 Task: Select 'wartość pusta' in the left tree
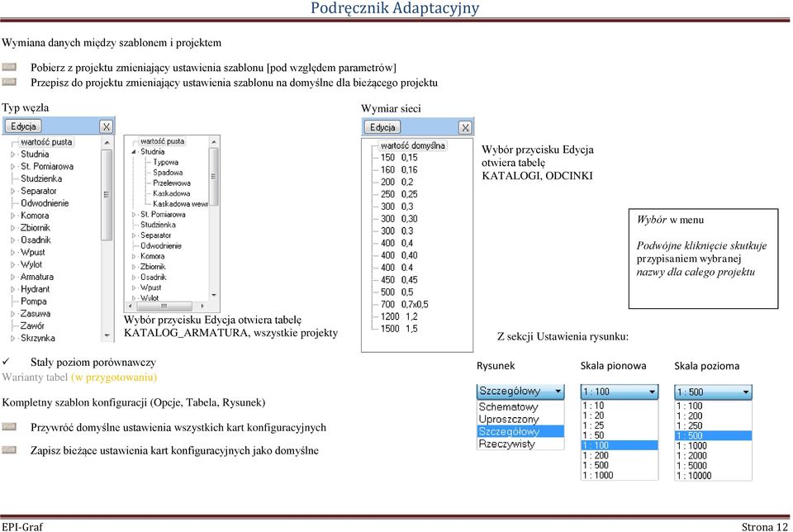(x=46, y=142)
